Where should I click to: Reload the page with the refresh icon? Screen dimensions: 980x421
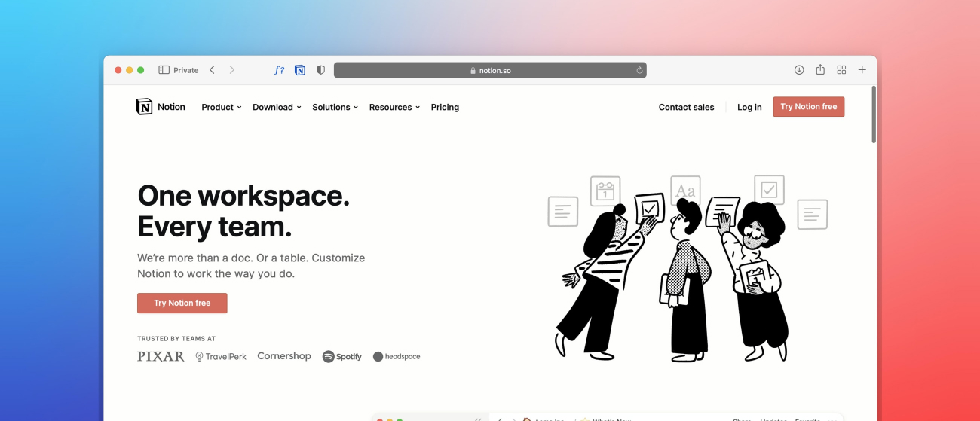click(x=639, y=70)
